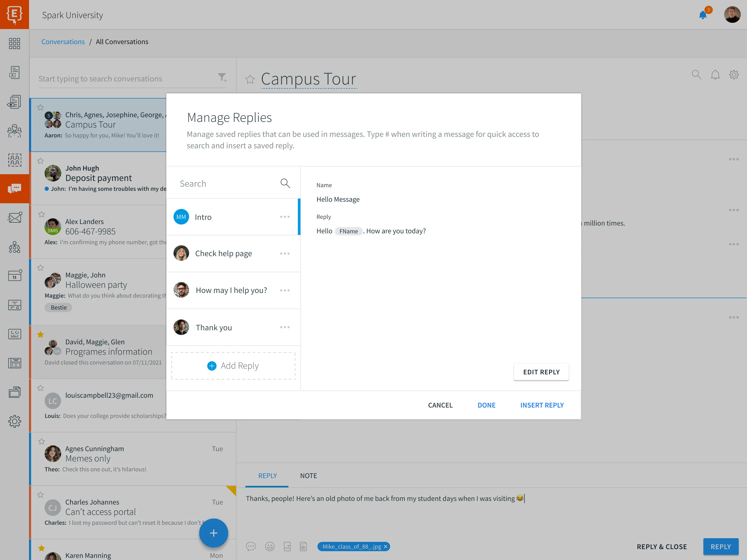747x560 pixels.
Task: Switch to the NOTE tab
Action: click(308, 476)
